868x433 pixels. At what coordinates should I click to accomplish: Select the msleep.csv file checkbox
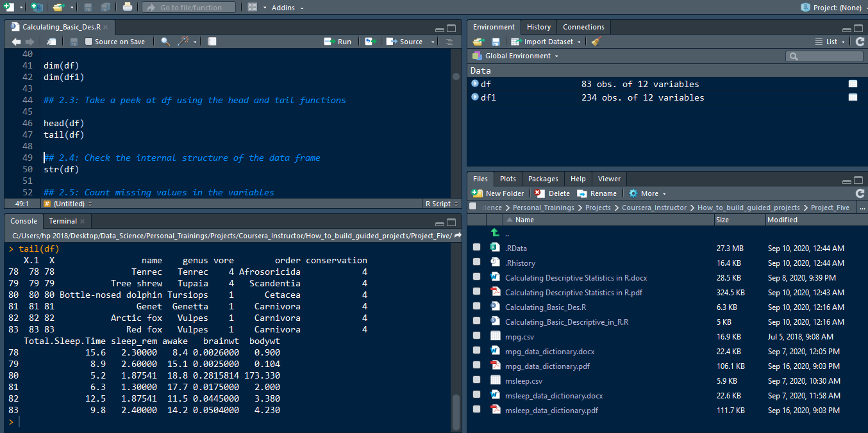pyautogui.click(x=476, y=380)
